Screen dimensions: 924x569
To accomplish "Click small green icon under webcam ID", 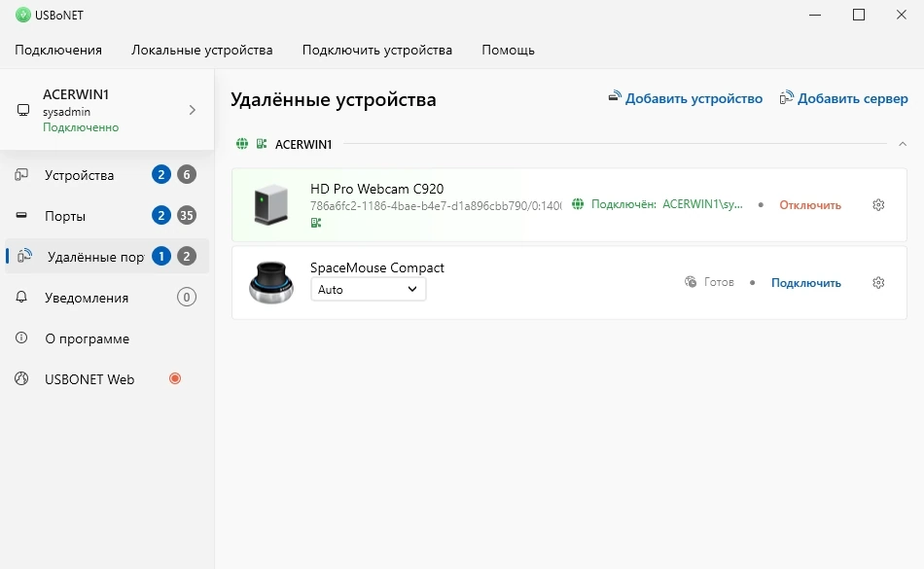I will tap(316, 223).
